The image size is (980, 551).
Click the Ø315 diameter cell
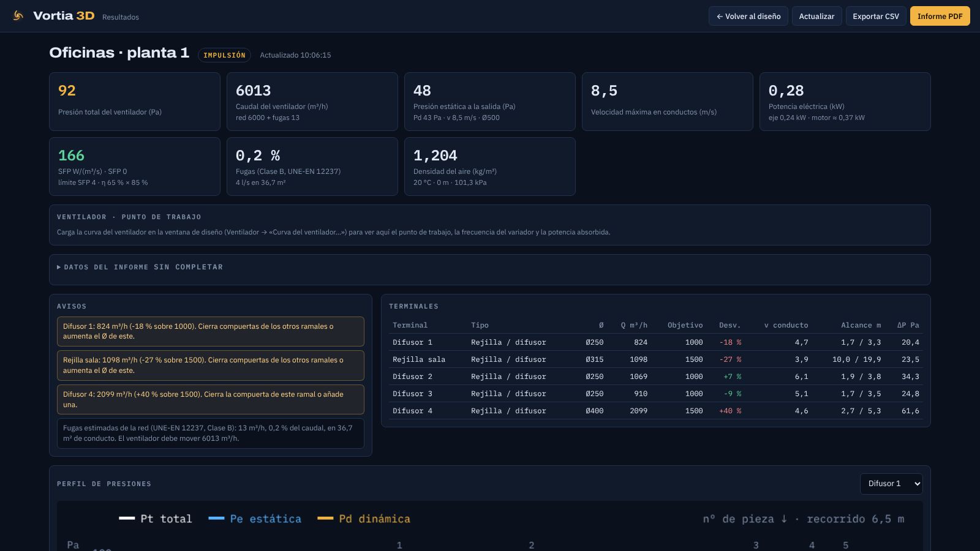(594, 359)
